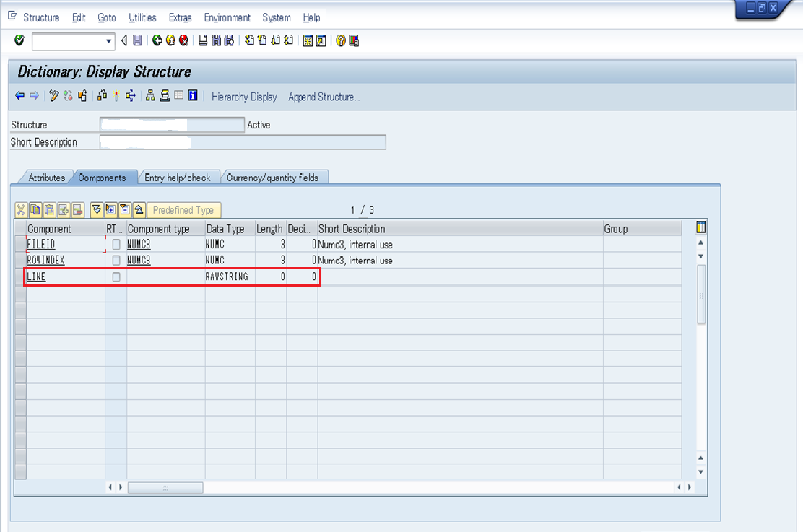The width and height of the screenshot is (803, 532).
Task: Toggle the RTy checkbox for LINE
Action: click(x=116, y=277)
